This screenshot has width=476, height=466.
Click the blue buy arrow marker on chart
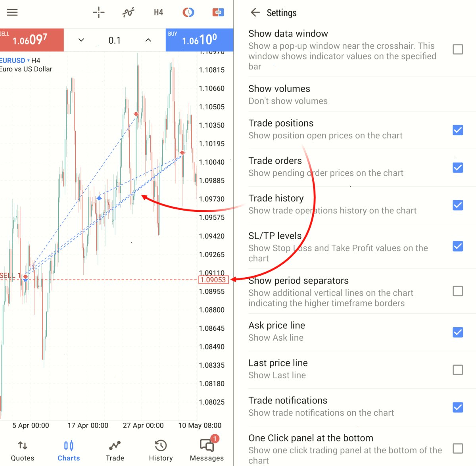click(99, 198)
